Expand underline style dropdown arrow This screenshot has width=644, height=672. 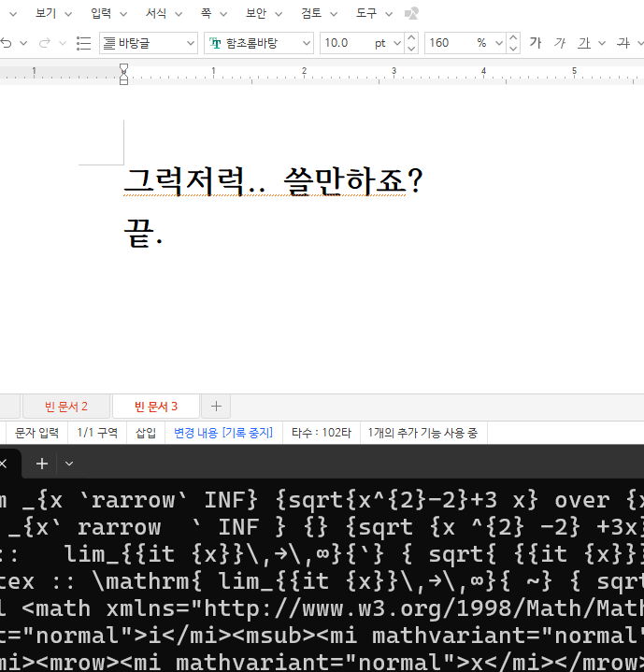coord(602,43)
